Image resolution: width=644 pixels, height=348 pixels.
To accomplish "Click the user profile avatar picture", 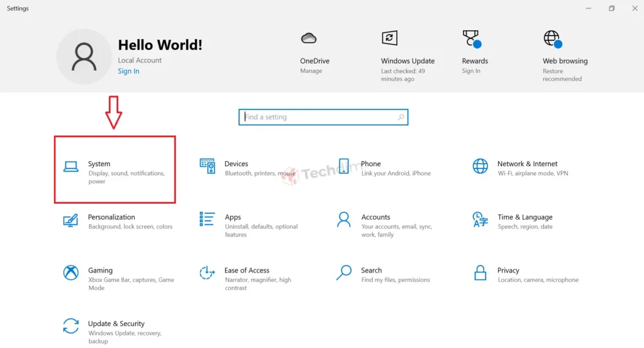I will [x=84, y=57].
